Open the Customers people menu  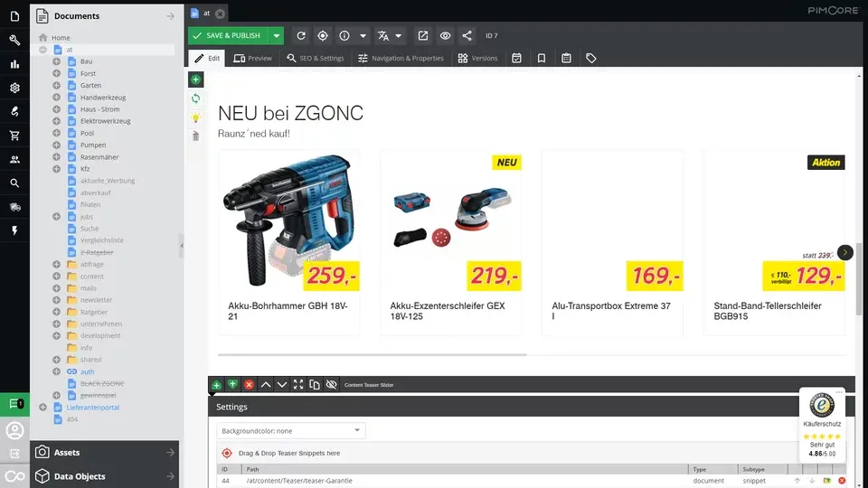15,159
